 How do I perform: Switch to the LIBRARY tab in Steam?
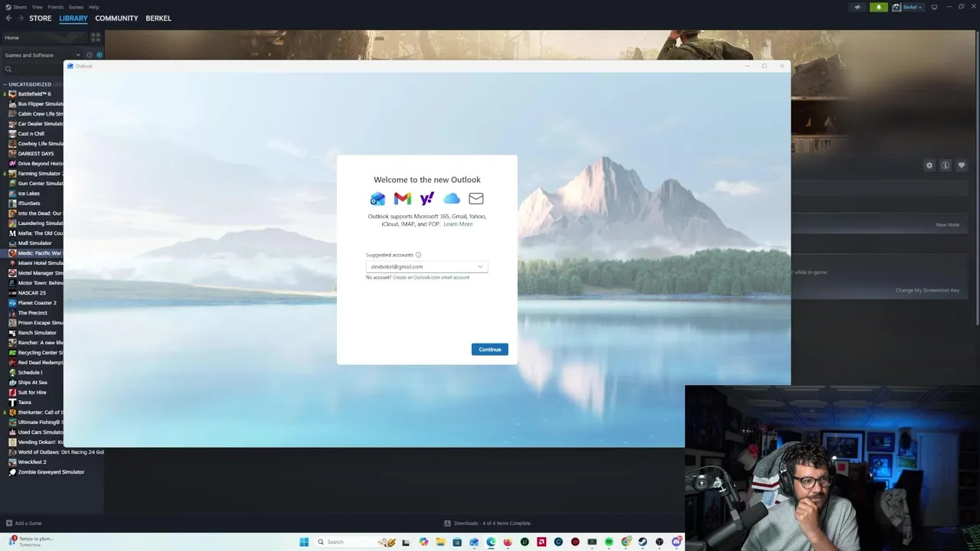(73, 18)
